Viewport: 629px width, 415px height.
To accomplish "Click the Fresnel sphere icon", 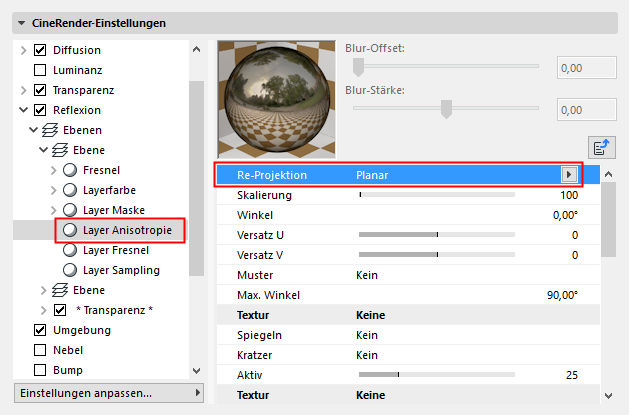I will (x=70, y=170).
